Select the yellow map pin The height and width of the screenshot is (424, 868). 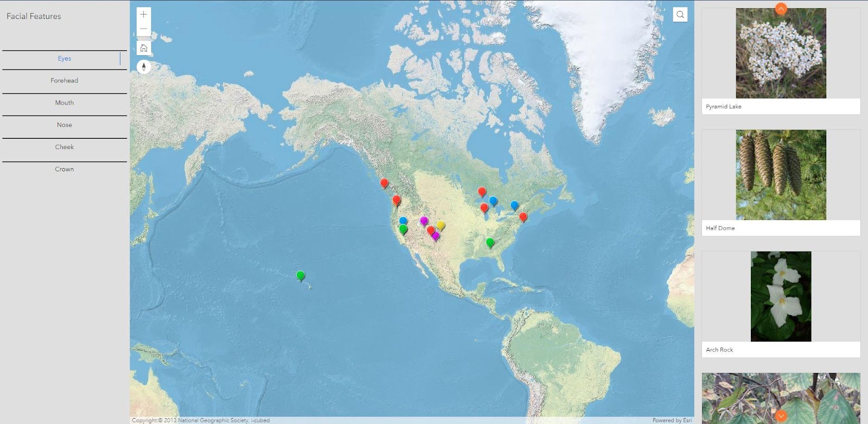click(x=441, y=226)
